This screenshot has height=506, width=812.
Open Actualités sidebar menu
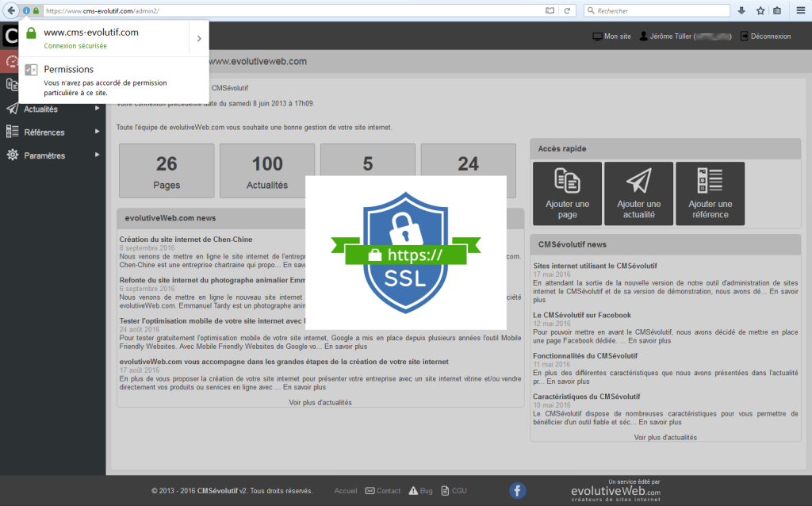pyautogui.click(x=41, y=109)
